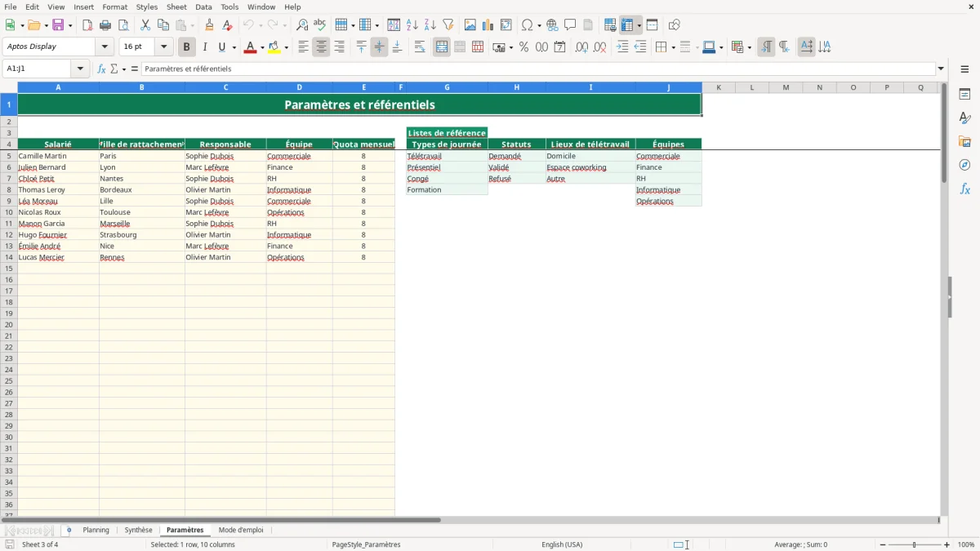The image size is (980, 551).
Task: Toggle Merge and Center Cells
Action: pyautogui.click(x=442, y=47)
